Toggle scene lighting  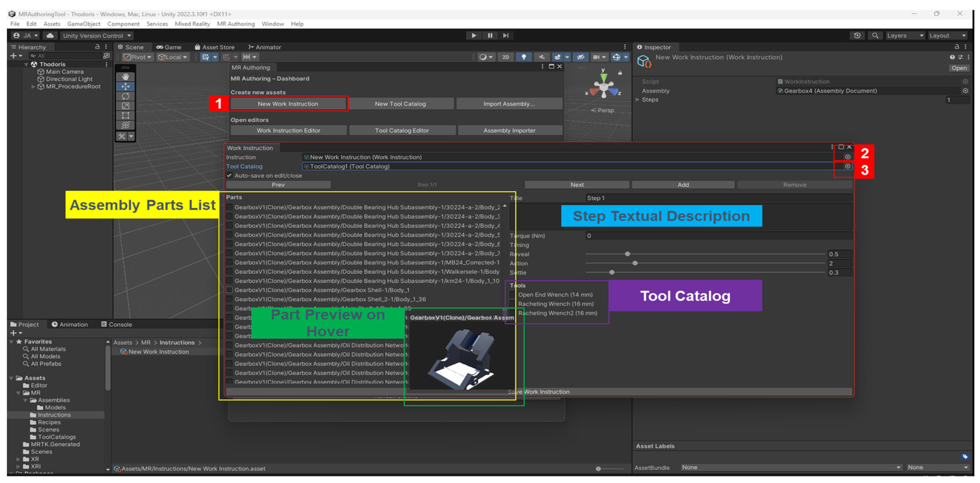click(x=523, y=57)
